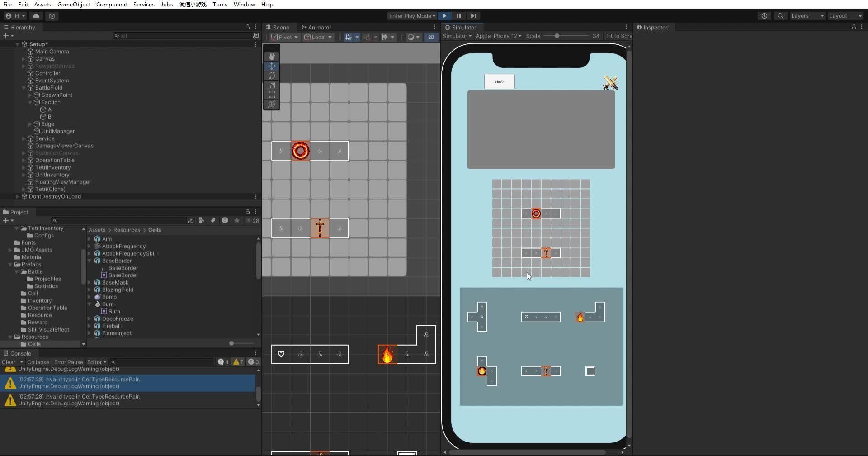Open the Apple iPhone 12 device dropdown
868x456 pixels.
click(499, 36)
